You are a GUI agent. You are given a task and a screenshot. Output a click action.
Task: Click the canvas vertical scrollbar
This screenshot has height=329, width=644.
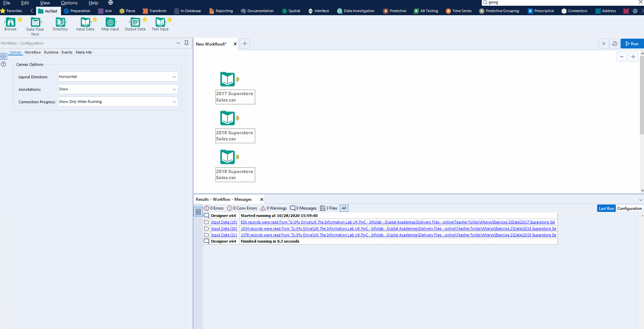click(642, 95)
